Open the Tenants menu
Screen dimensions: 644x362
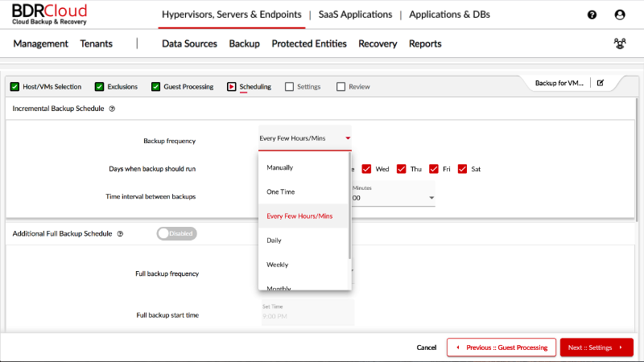coord(96,43)
